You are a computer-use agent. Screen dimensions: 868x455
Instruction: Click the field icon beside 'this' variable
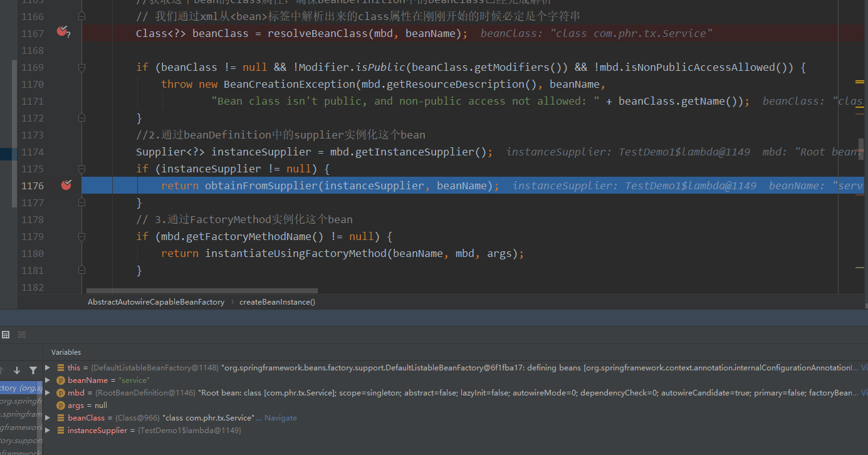[x=61, y=368]
